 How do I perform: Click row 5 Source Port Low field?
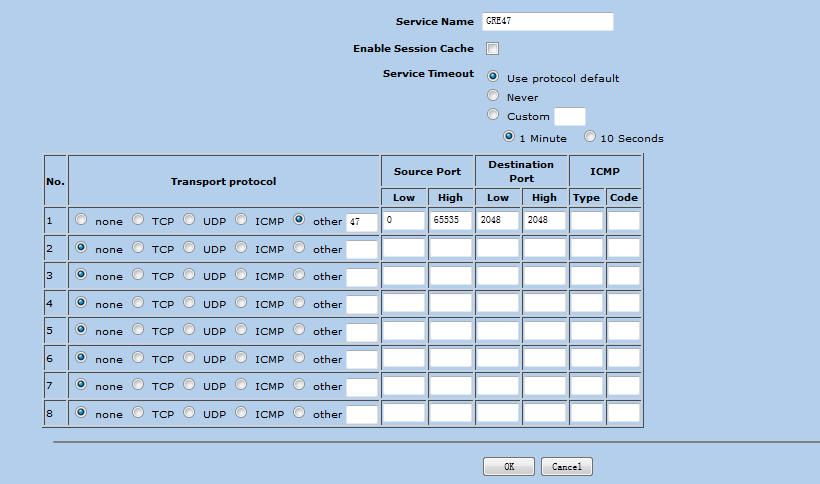point(404,330)
